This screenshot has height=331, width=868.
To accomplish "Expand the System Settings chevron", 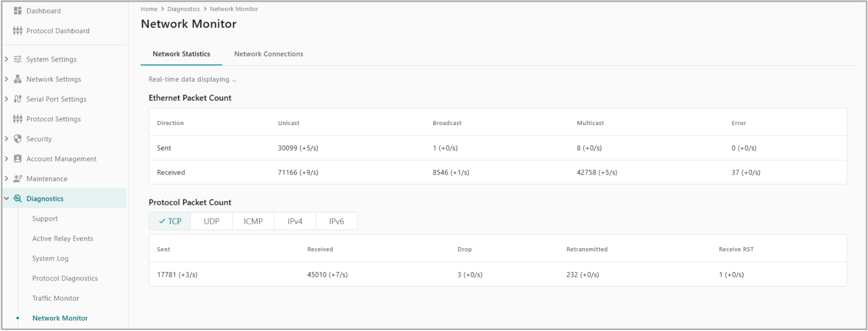I will pos(6,59).
